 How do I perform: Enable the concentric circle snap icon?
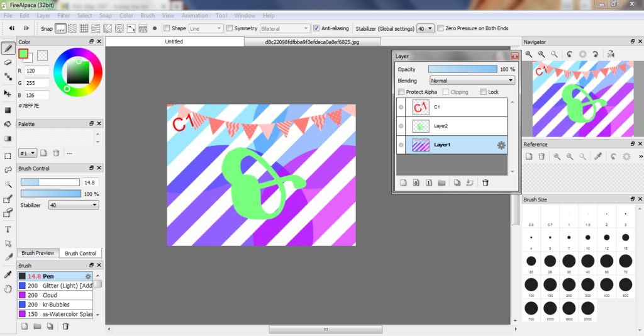click(x=119, y=28)
